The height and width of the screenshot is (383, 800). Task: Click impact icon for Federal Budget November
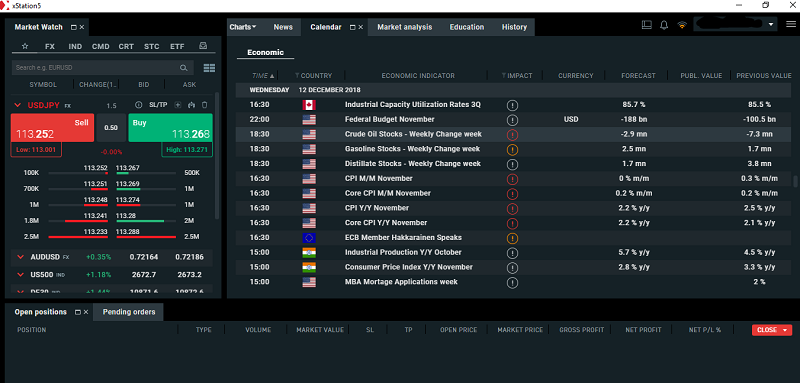click(x=512, y=120)
